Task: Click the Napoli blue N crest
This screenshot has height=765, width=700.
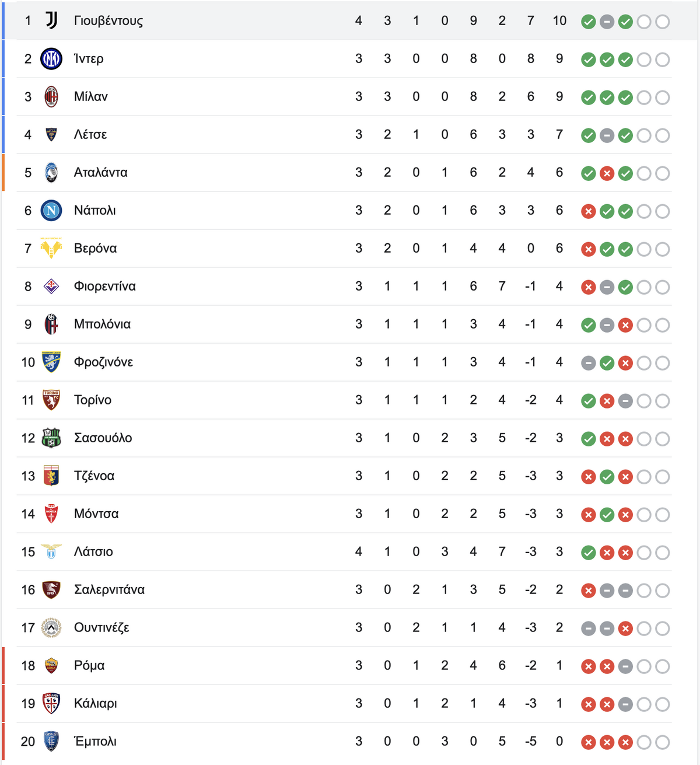Action: (51, 211)
